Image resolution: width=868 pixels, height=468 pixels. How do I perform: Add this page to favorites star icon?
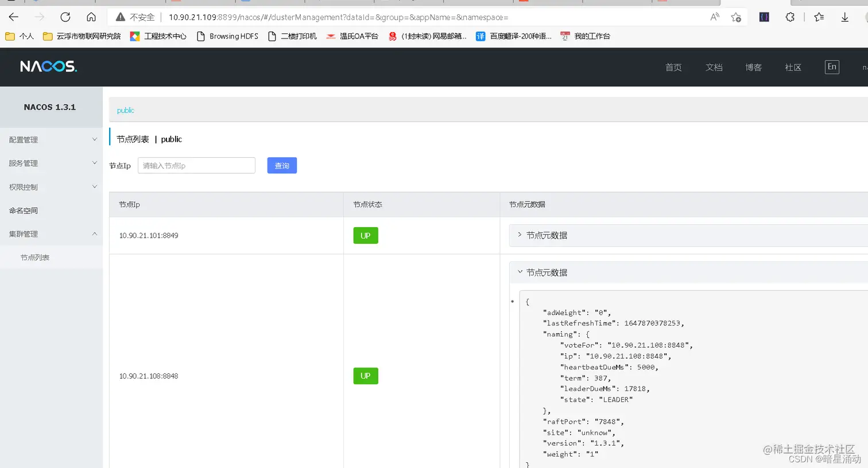736,17
